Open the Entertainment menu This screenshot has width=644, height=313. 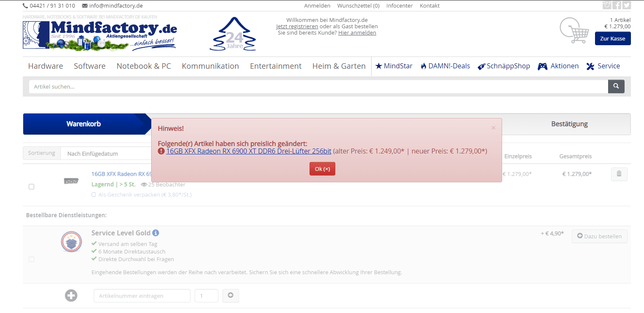coord(276,66)
